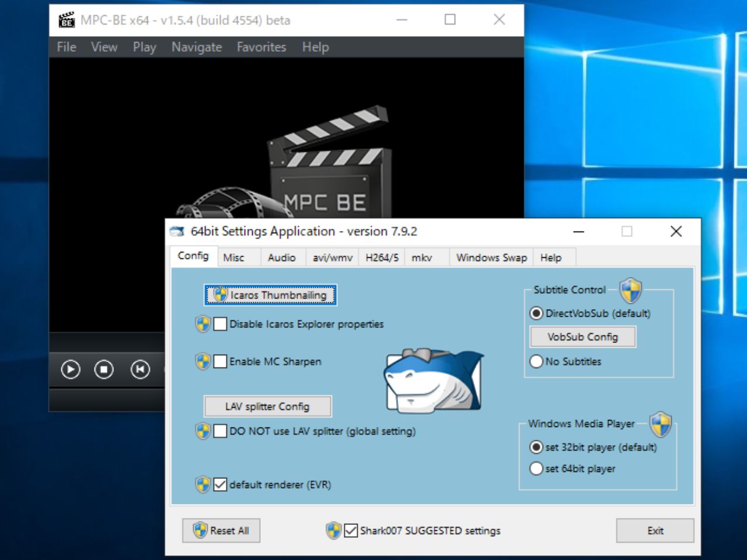Switch to the avi/wmv tab
This screenshot has width=747, height=560.
pos(333,258)
